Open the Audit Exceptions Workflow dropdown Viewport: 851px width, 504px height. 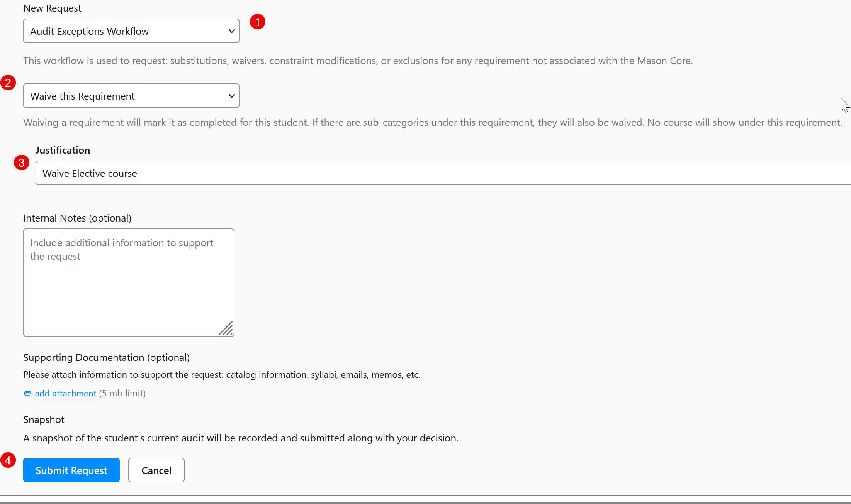tap(124, 31)
